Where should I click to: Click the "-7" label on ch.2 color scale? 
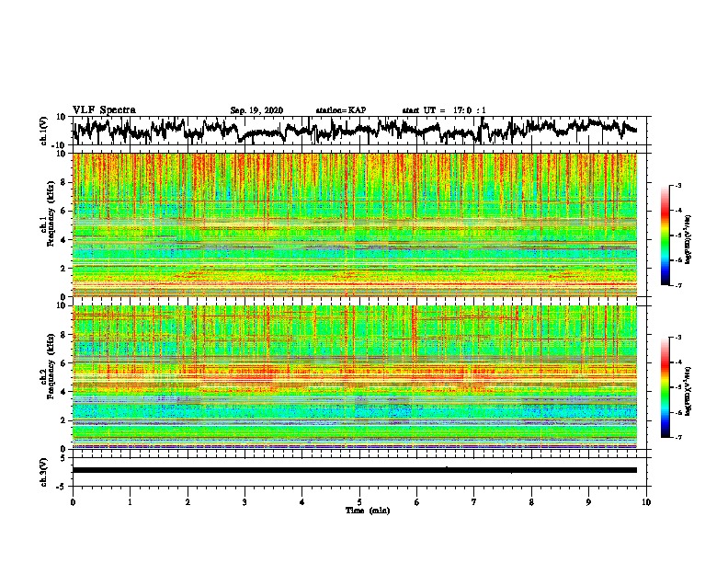[x=677, y=437]
